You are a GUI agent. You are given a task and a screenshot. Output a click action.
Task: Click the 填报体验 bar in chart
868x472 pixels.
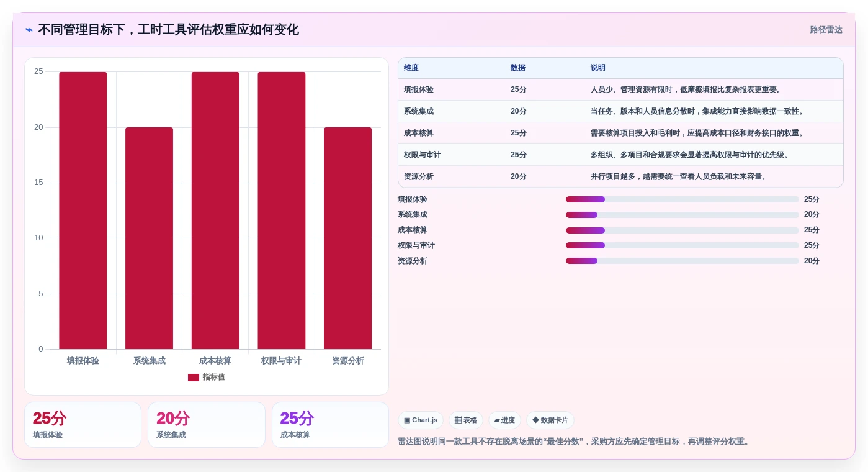coord(83,211)
